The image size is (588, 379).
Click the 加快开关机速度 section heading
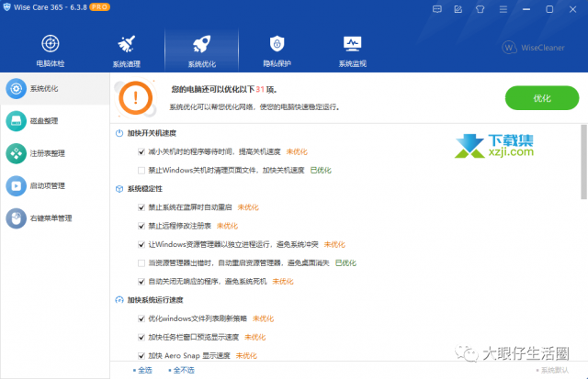[x=152, y=133]
